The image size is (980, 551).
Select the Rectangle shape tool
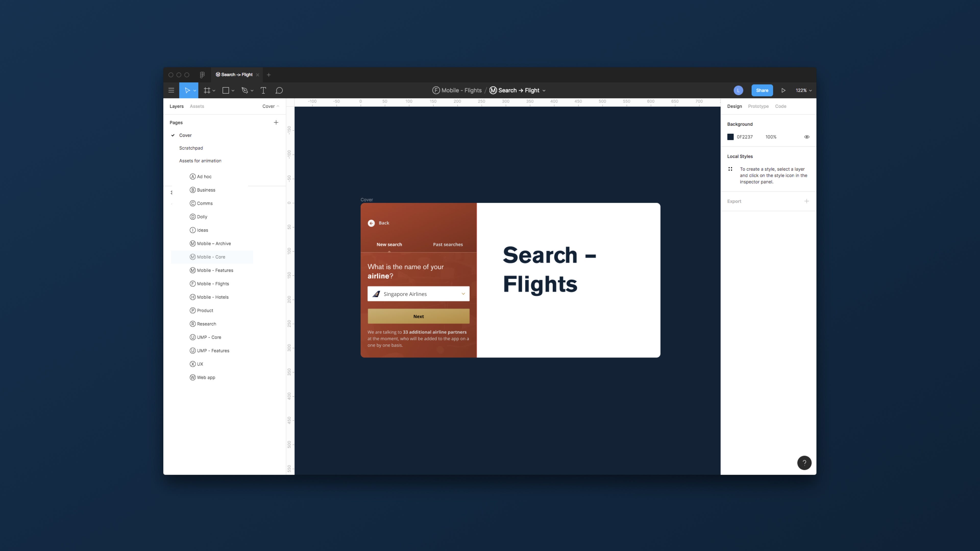point(226,91)
